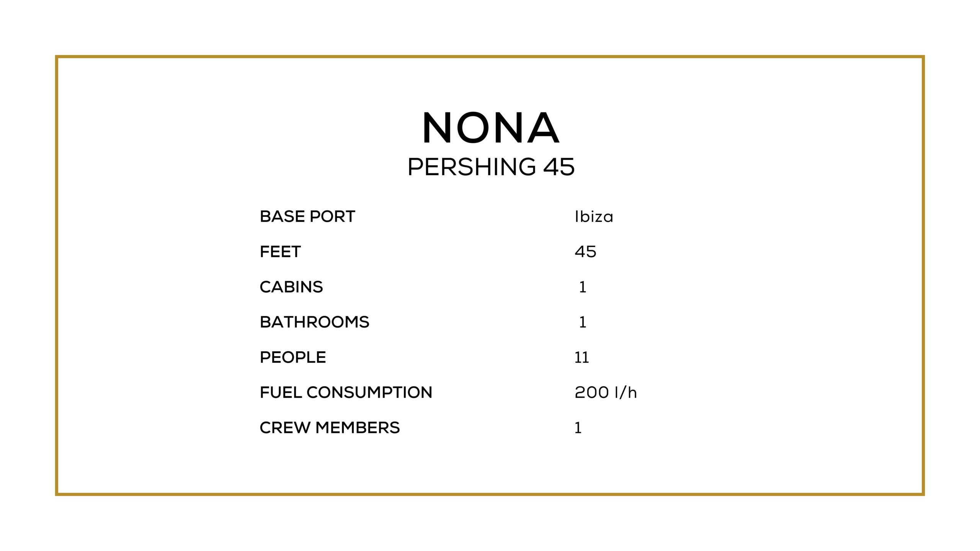Select the crew members value 1

pyautogui.click(x=578, y=428)
